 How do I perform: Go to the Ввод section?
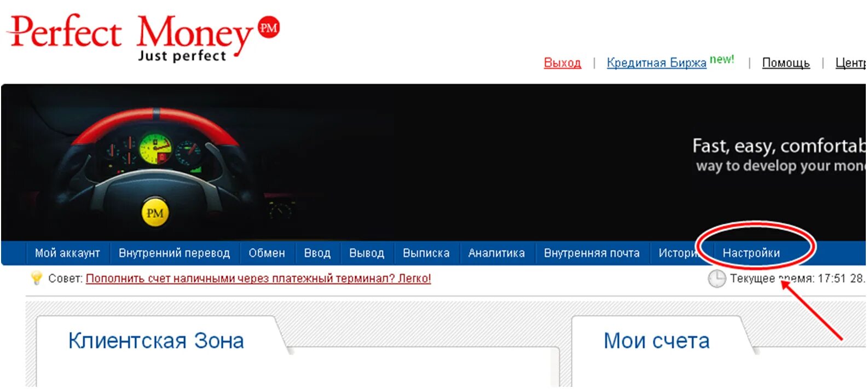(x=317, y=253)
